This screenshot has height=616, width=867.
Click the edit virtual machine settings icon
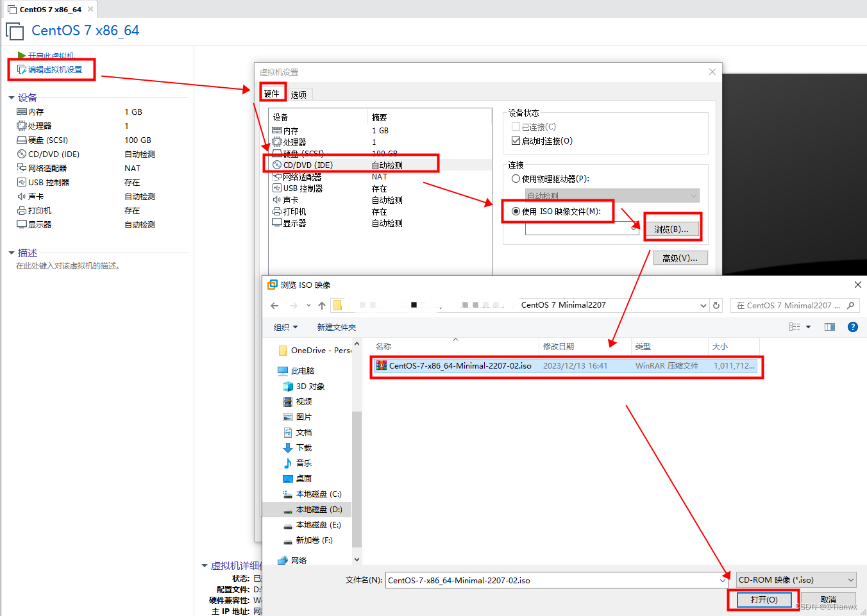[22, 69]
